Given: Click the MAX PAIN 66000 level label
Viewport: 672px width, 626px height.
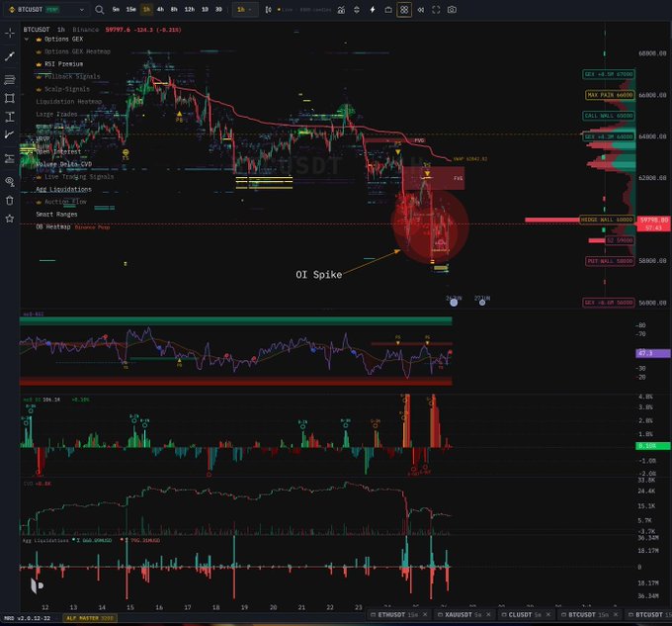Looking at the screenshot, I should pyautogui.click(x=610, y=95).
